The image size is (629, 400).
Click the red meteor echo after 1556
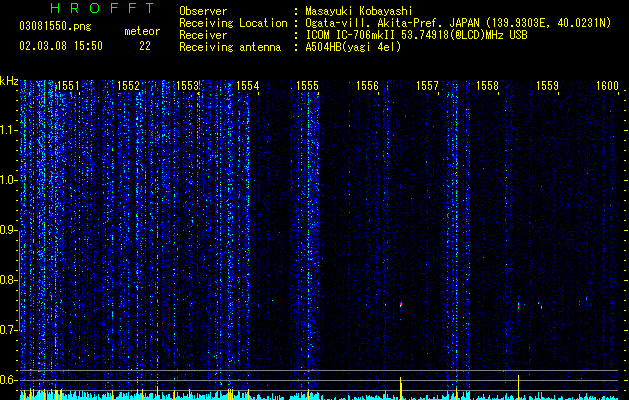point(401,304)
